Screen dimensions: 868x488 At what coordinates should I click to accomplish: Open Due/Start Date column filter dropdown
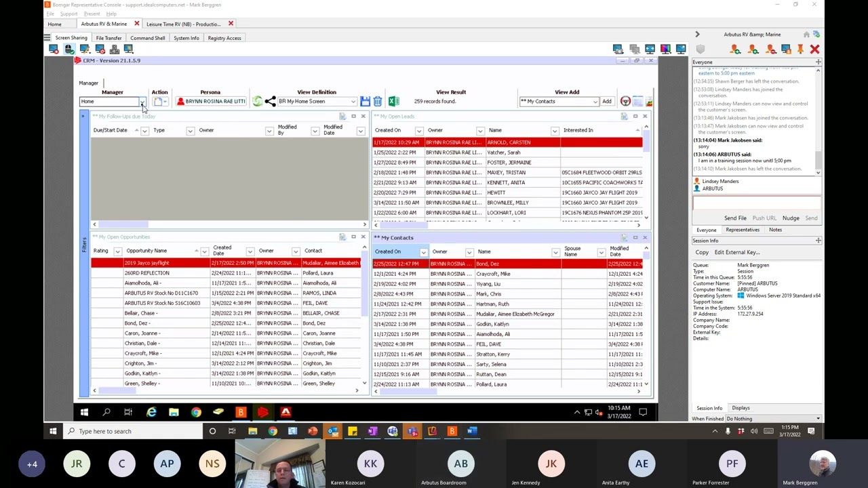tap(144, 130)
